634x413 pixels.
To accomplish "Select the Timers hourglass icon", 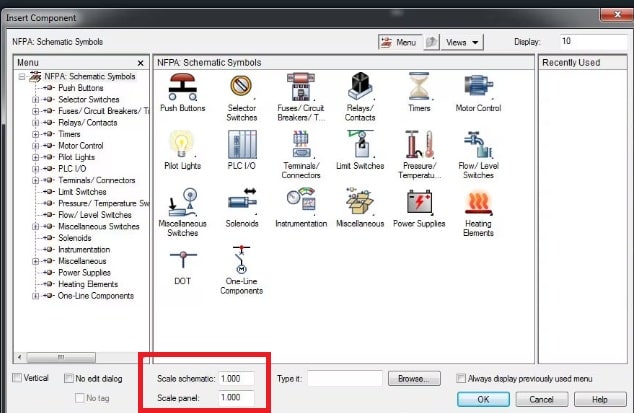I will pyautogui.click(x=419, y=87).
